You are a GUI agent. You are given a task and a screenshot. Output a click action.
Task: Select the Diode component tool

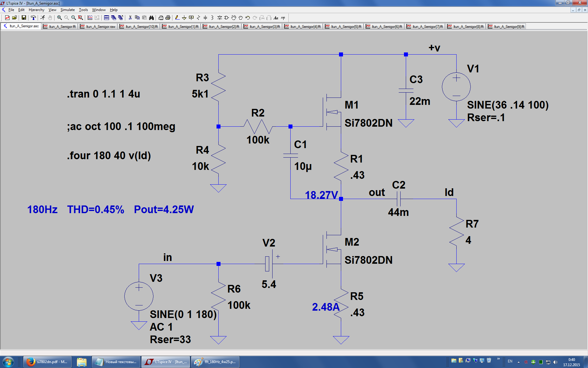(220, 18)
